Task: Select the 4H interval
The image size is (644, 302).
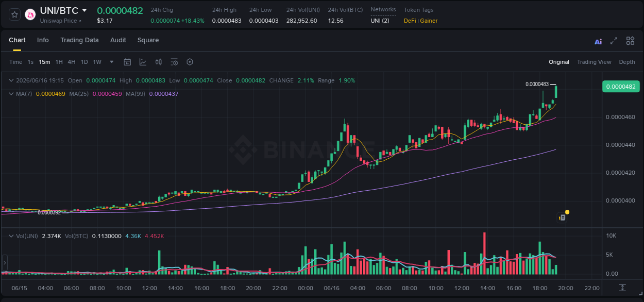Action: (72, 62)
